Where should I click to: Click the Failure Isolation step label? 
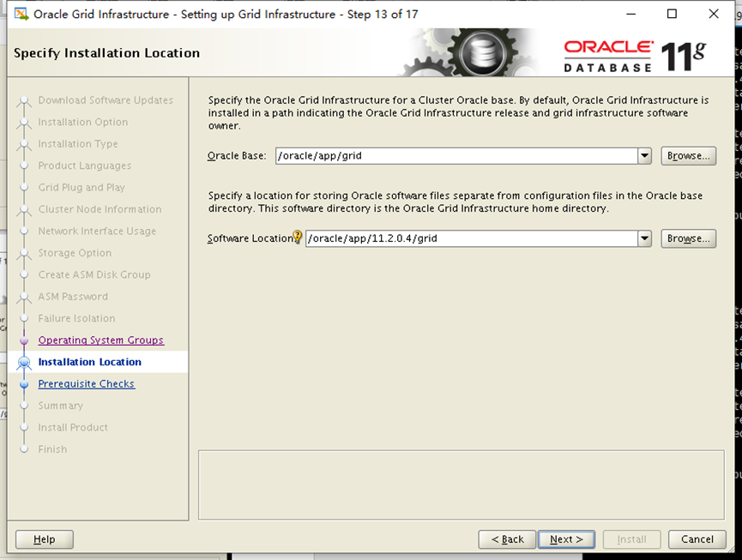(76, 318)
